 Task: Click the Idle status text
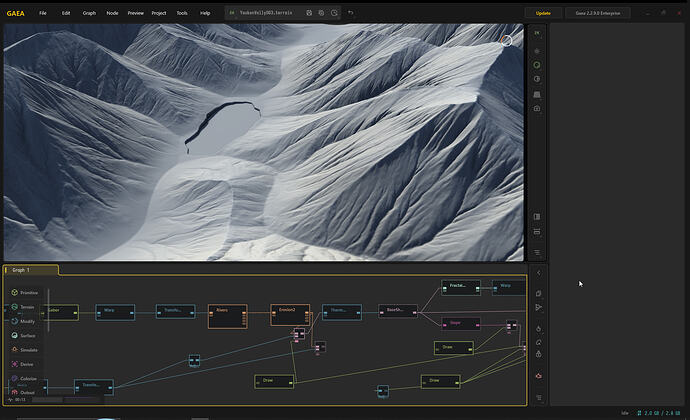(x=624, y=413)
